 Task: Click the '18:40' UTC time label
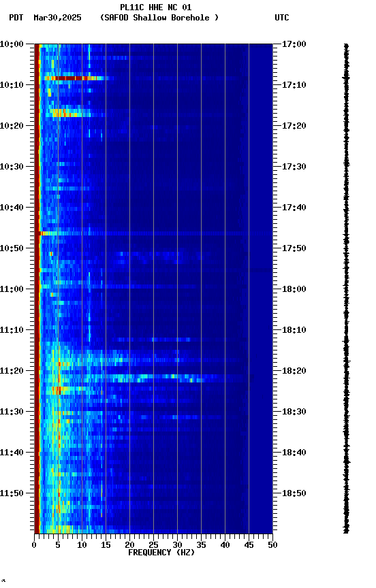[x=294, y=453]
